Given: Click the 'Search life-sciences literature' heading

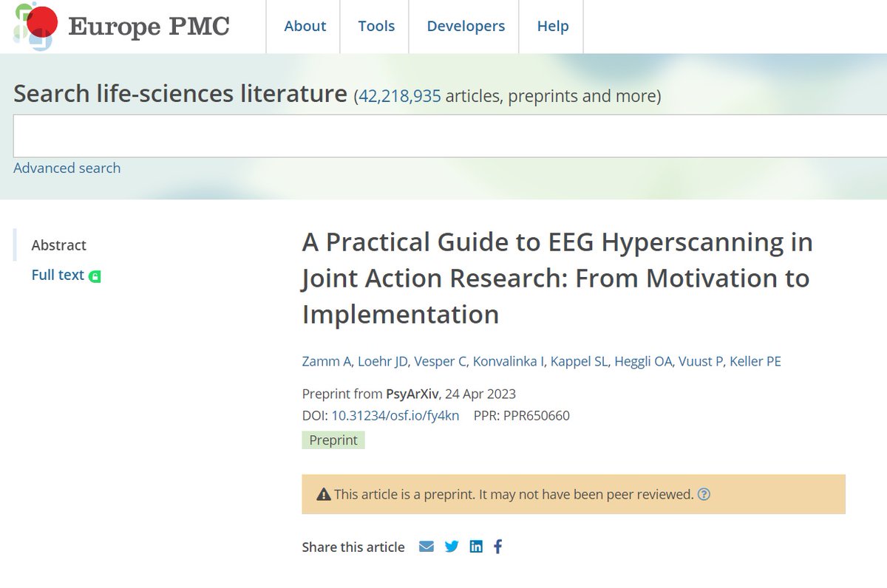Looking at the screenshot, I should coord(180,94).
